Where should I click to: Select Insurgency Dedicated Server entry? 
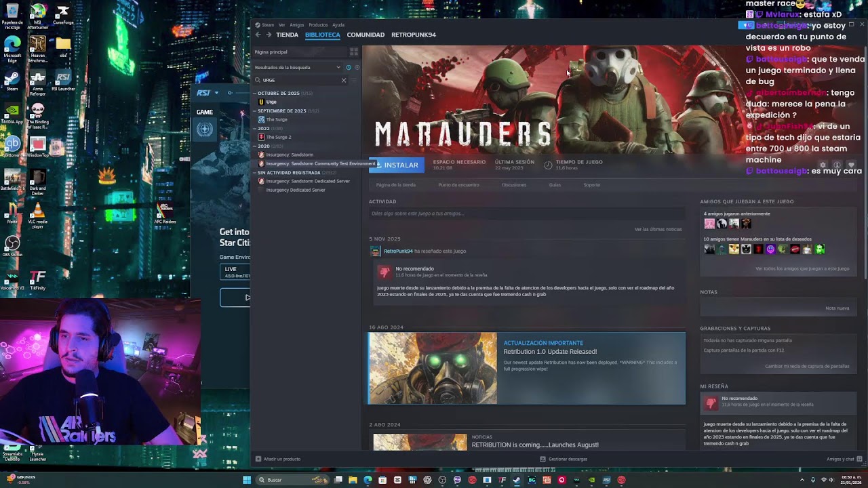(296, 190)
